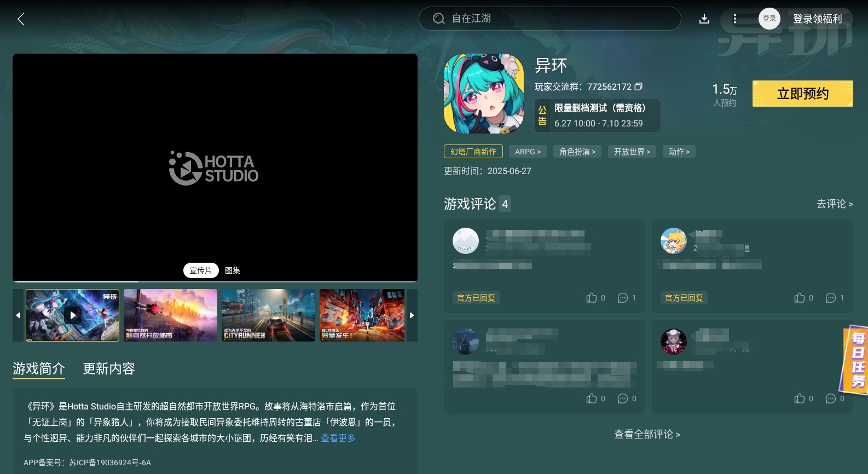Open the ARPG tag
868x474 pixels.
[x=528, y=152]
